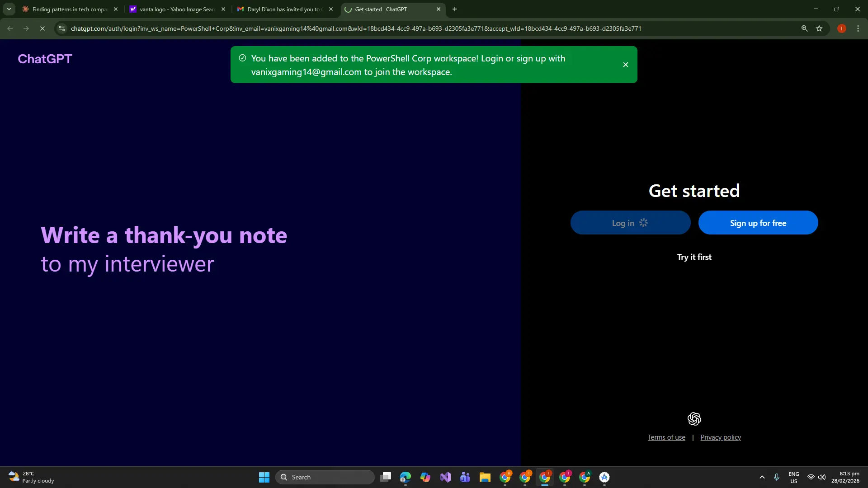The width and height of the screenshot is (868, 488).
Task: Open the Chrome taskbar icon with A profile badge
Action: pos(585,477)
